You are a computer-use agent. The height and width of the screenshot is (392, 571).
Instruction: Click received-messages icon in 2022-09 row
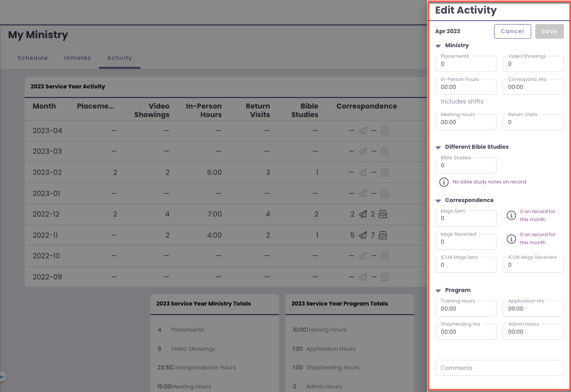384,277
